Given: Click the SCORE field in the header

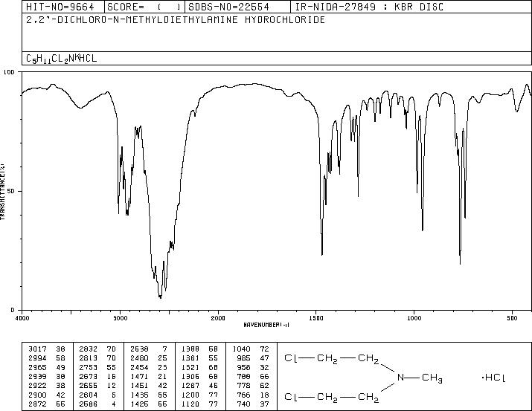Looking at the screenshot, I should coord(144,7).
